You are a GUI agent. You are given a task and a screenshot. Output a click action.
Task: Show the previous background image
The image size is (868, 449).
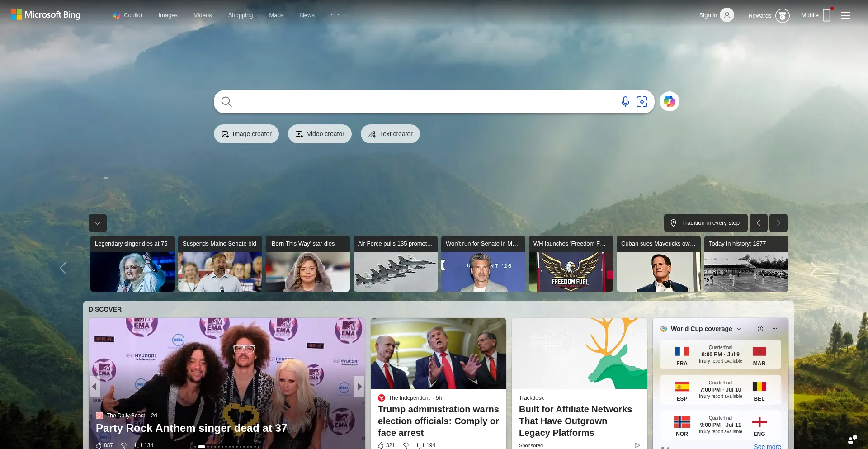[x=759, y=223]
